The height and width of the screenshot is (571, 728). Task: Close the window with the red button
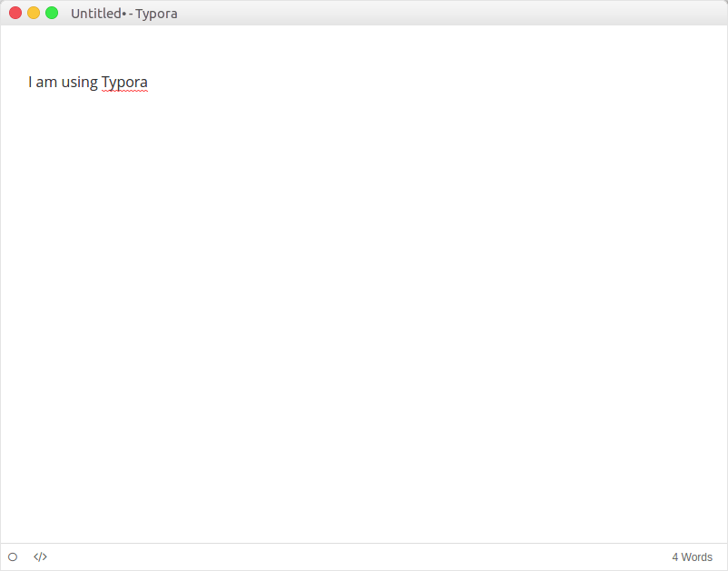click(x=15, y=13)
